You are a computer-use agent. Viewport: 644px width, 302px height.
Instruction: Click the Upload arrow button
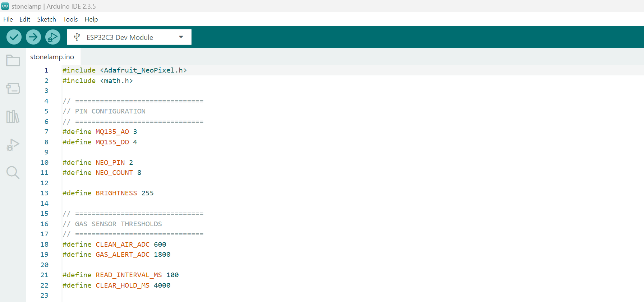(x=33, y=37)
